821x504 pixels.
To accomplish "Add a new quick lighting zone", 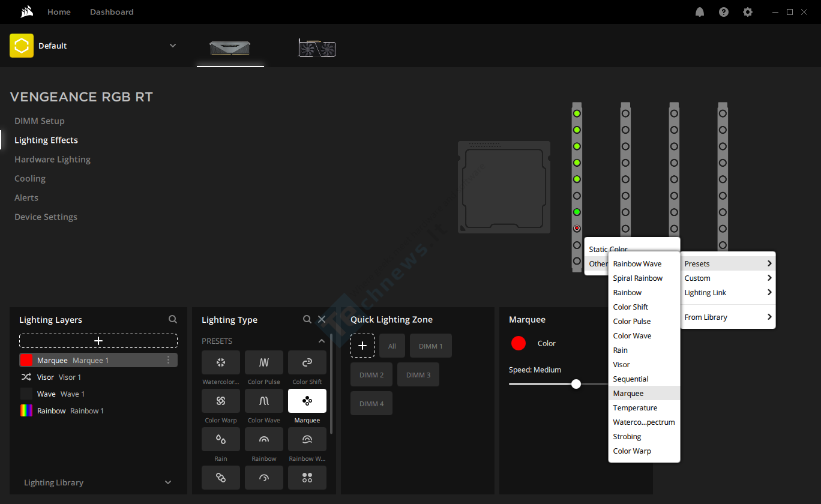I will tap(362, 346).
